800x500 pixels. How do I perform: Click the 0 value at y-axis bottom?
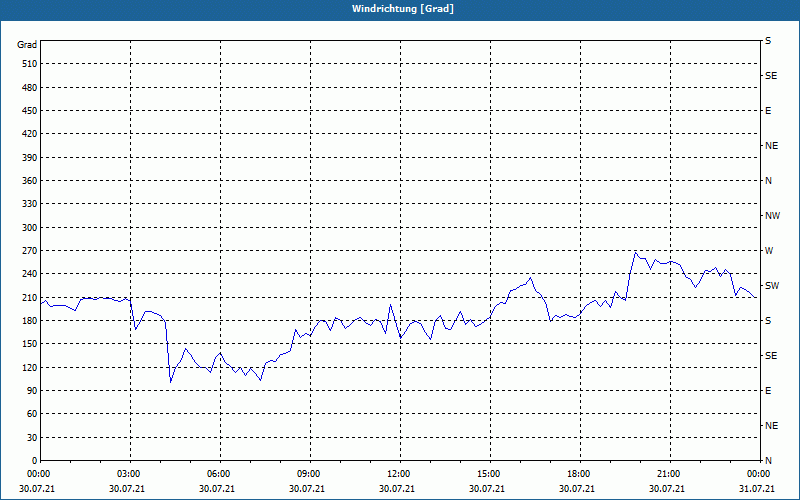[x=34, y=461]
